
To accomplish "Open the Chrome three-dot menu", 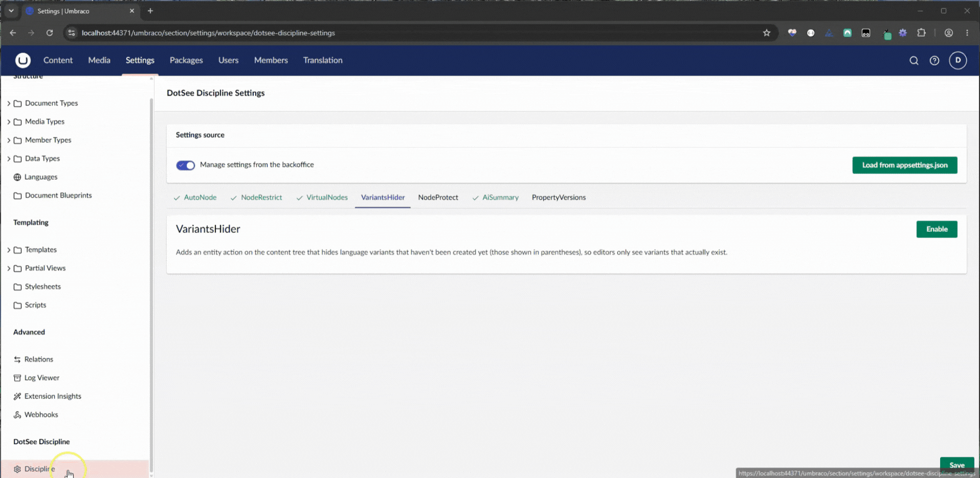I will coord(967,33).
